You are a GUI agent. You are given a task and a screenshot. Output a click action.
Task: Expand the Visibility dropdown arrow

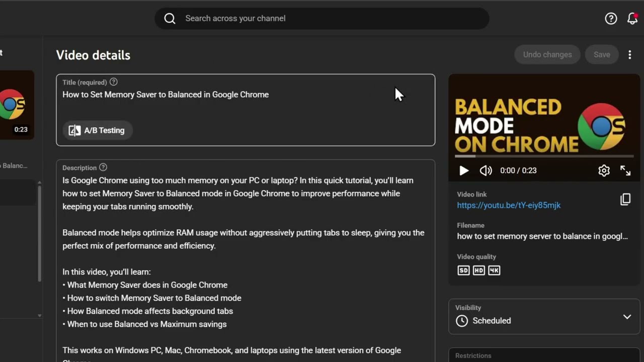[627, 317]
